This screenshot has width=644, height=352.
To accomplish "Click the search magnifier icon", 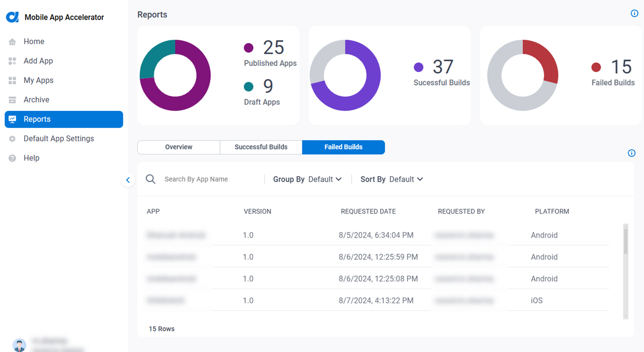I will (x=150, y=179).
